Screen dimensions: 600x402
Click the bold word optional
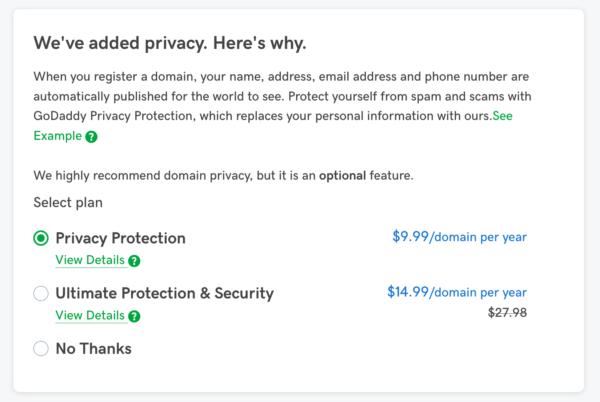(x=342, y=176)
